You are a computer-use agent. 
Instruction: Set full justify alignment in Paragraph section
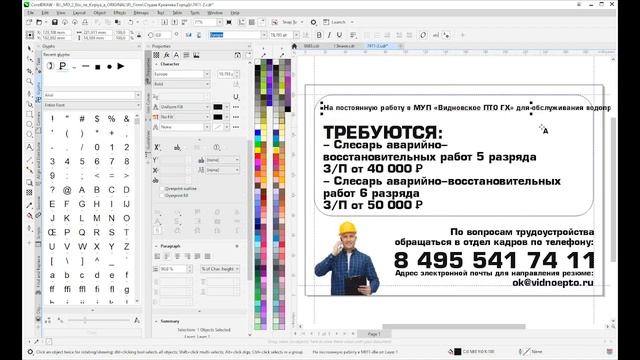(x=198, y=256)
